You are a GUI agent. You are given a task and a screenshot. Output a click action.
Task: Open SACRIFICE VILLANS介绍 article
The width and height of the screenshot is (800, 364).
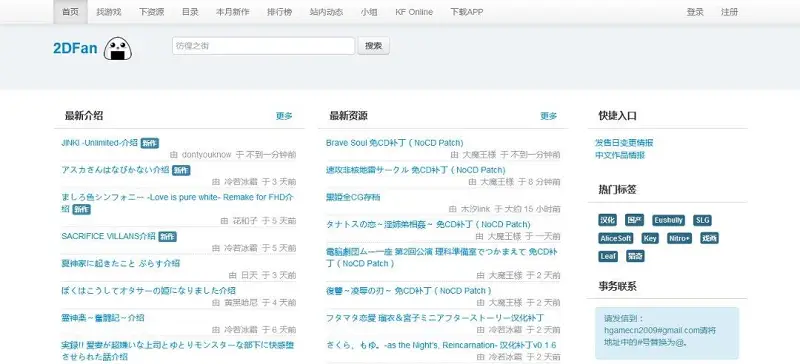[x=108, y=236]
